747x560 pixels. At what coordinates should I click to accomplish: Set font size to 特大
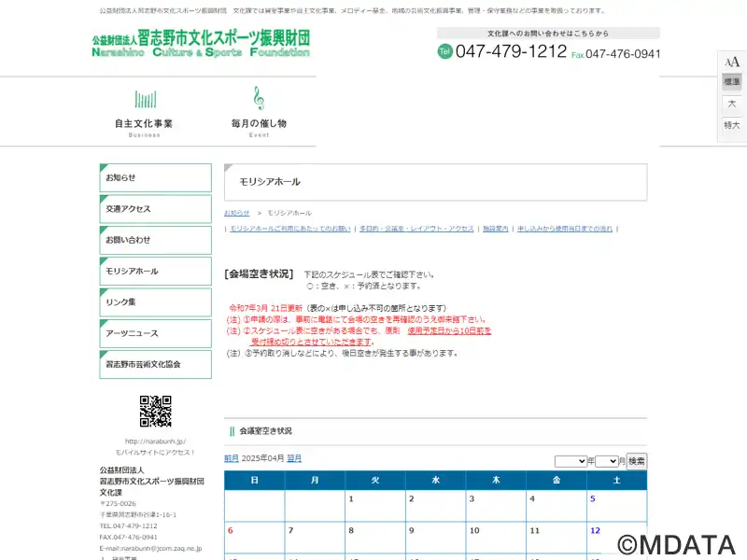[x=732, y=125]
